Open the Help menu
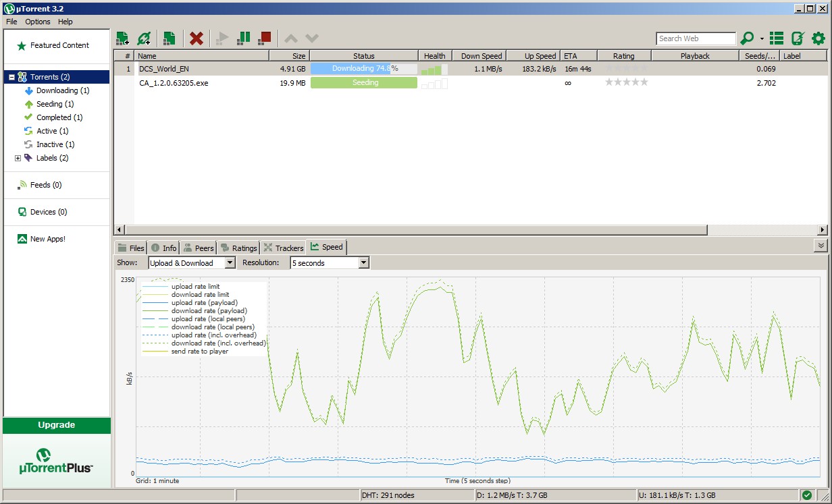Viewport: 832px width, 504px height. point(66,22)
